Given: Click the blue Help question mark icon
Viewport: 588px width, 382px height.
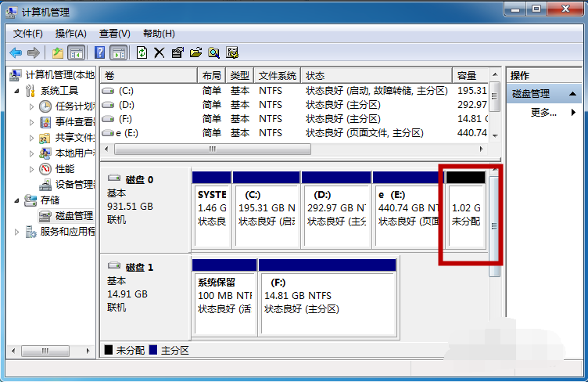Looking at the screenshot, I should click(x=99, y=52).
